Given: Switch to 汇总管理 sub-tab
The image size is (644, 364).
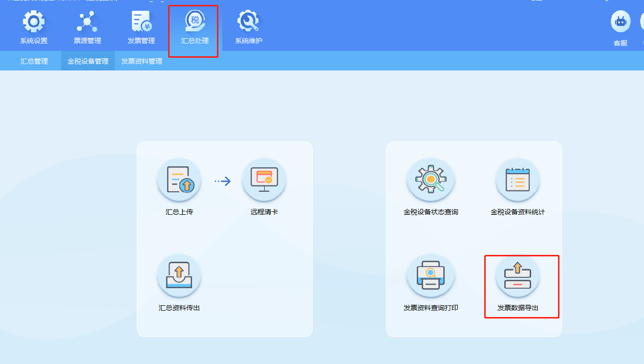Looking at the screenshot, I should tap(34, 61).
